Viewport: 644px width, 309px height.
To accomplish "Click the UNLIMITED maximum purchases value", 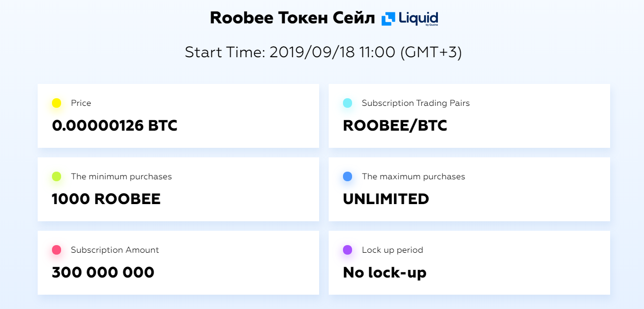I will point(386,199).
